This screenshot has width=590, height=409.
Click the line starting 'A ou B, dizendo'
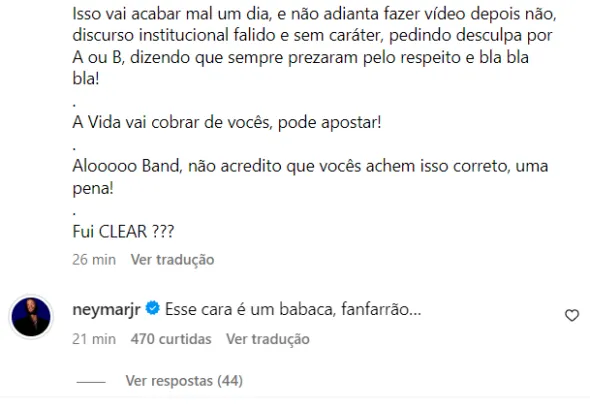click(x=300, y=57)
